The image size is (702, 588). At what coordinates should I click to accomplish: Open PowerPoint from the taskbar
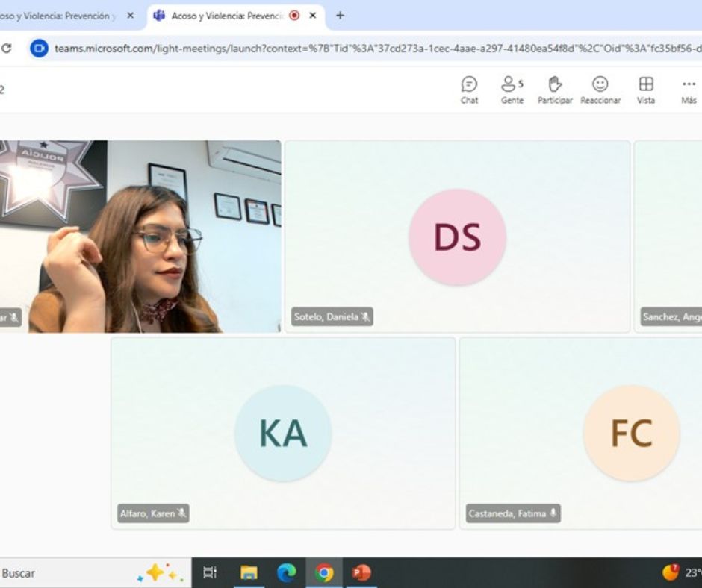(361, 572)
